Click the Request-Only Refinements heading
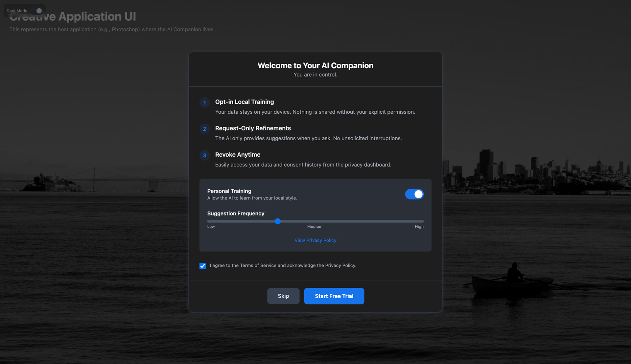Viewport: 631px width, 364px height. point(253,128)
